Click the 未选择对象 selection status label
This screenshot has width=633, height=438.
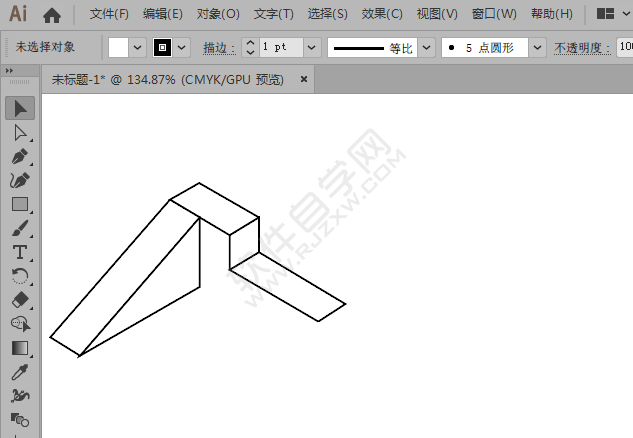[x=45, y=47]
